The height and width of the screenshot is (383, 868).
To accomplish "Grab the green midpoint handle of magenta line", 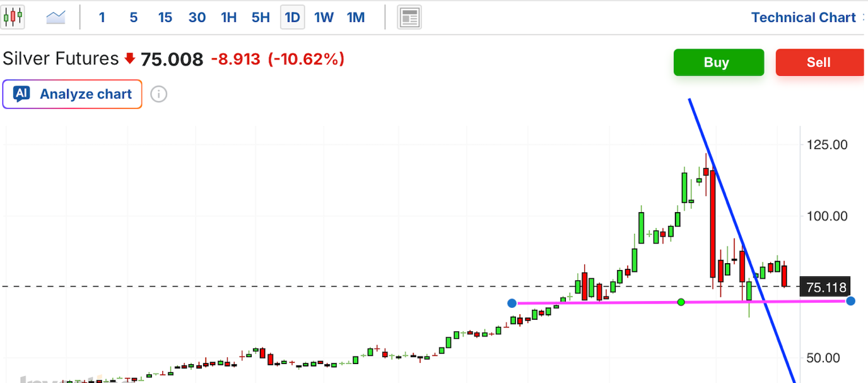I will (x=681, y=302).
